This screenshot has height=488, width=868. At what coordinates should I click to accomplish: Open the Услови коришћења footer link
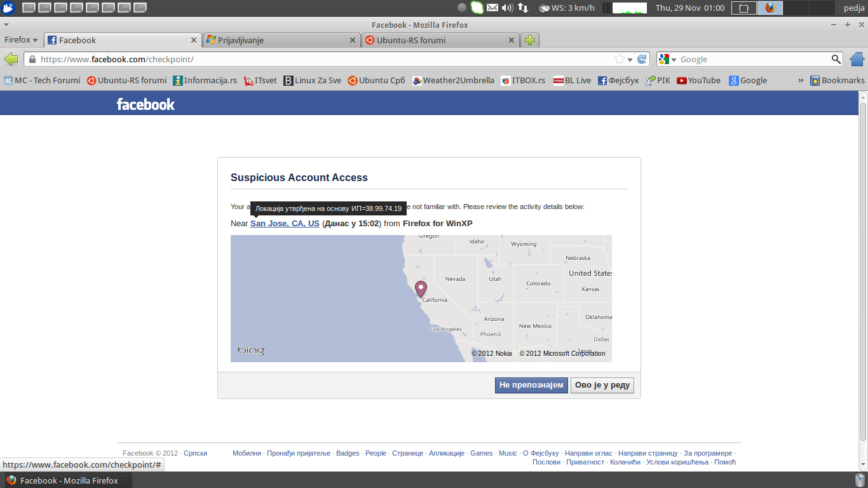coord(677,462)
